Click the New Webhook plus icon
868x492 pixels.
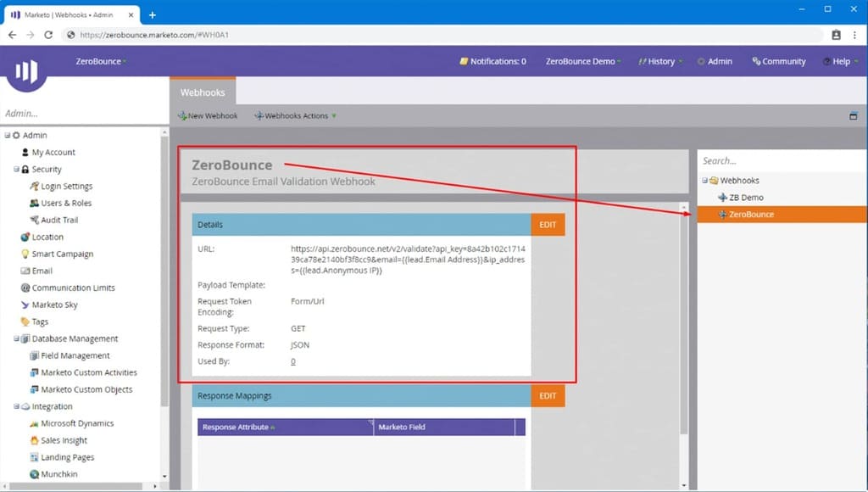pyautogui.click(x=182, y=116)
